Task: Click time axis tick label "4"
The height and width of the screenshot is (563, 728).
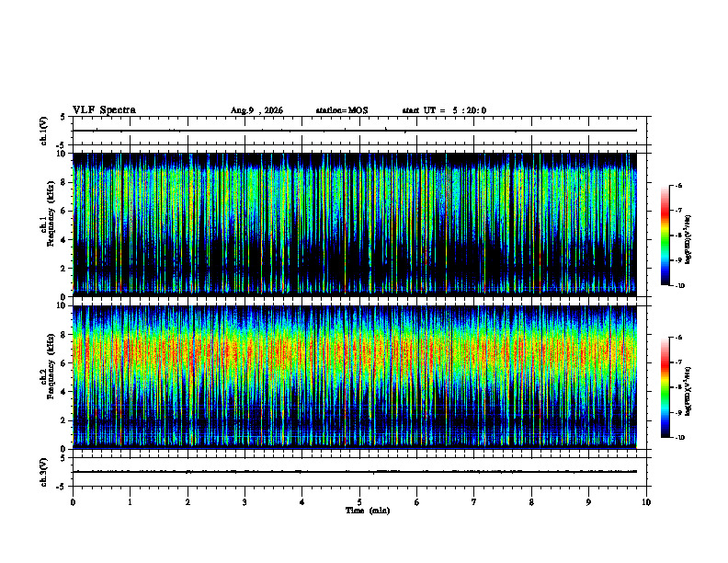Action: (x=301, y=502)
